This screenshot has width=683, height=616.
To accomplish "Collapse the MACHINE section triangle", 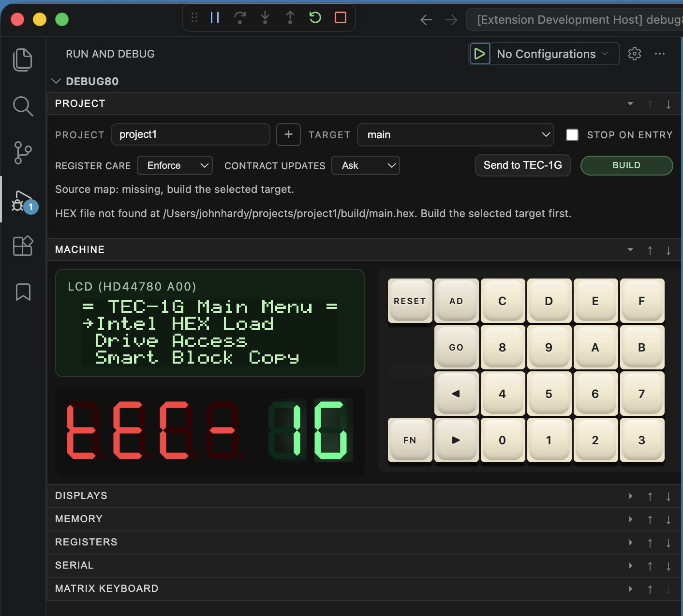I will [630, 249].
